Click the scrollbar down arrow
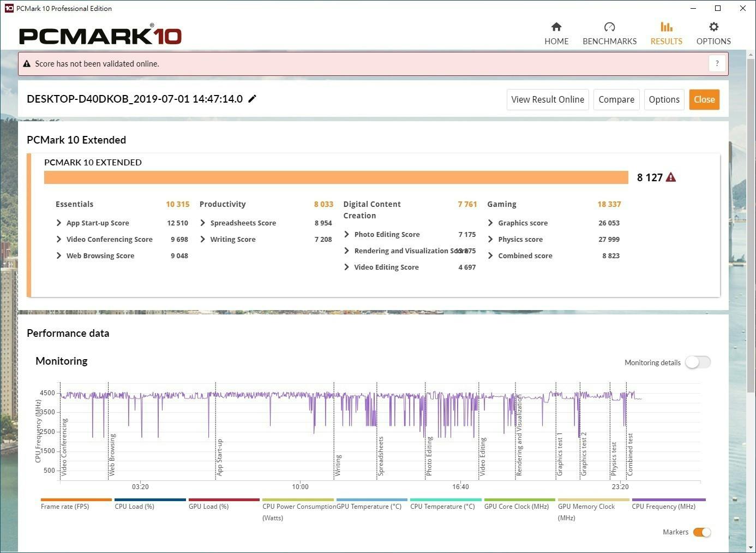 pyautogui.click(x=751, y=548)
